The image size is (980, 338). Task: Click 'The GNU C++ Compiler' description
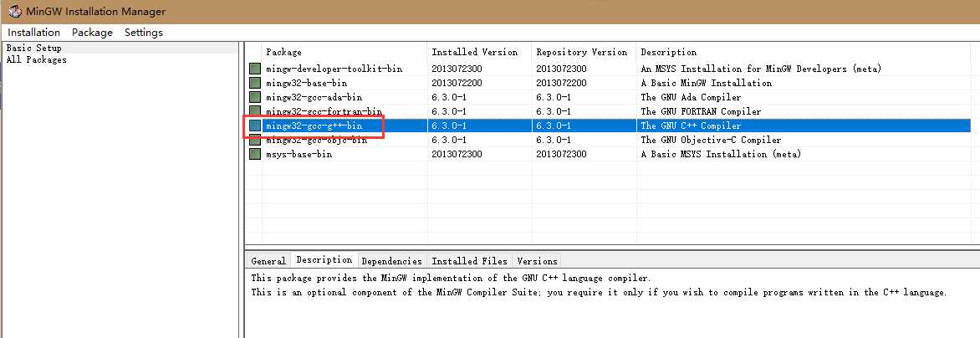point(691,126)
